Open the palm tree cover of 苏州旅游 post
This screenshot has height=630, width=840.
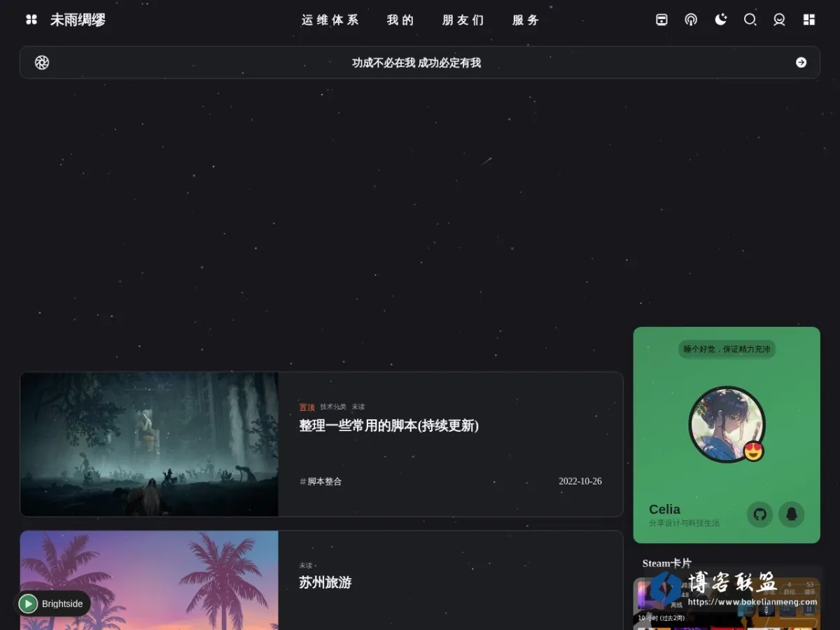tap(149, 580)
